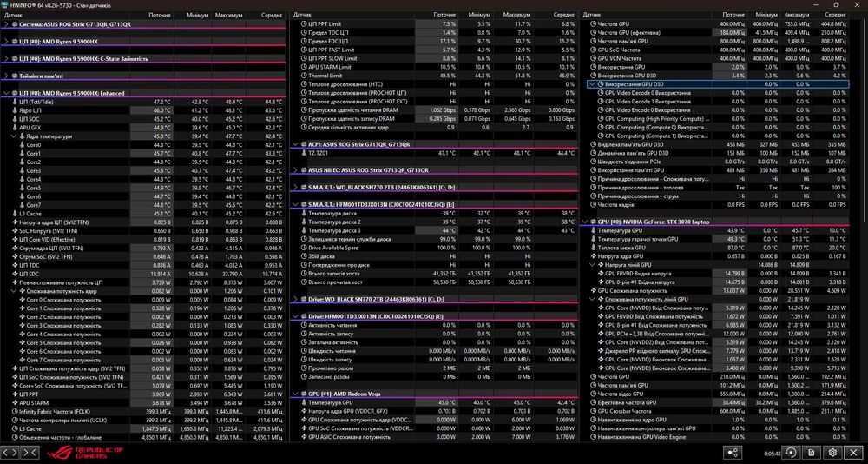Screen dimensions: 868x464
Task: Select the APU STAPM Limit row
Action: [x=434, y=68]
